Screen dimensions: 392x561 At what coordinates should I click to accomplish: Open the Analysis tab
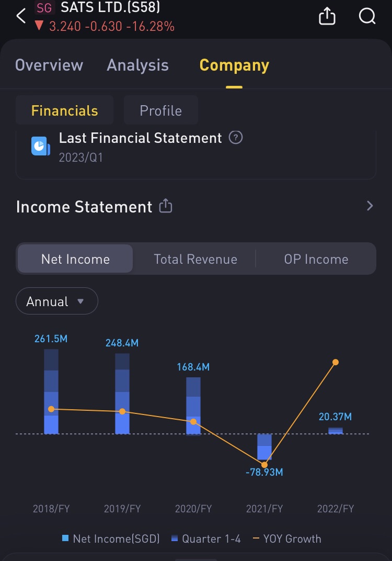(137, 65)
